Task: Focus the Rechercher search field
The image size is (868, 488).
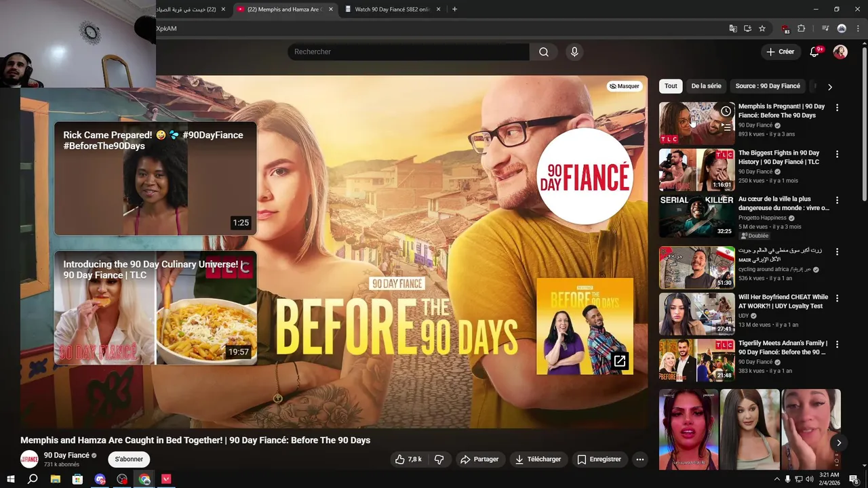Action: [408, 52]
